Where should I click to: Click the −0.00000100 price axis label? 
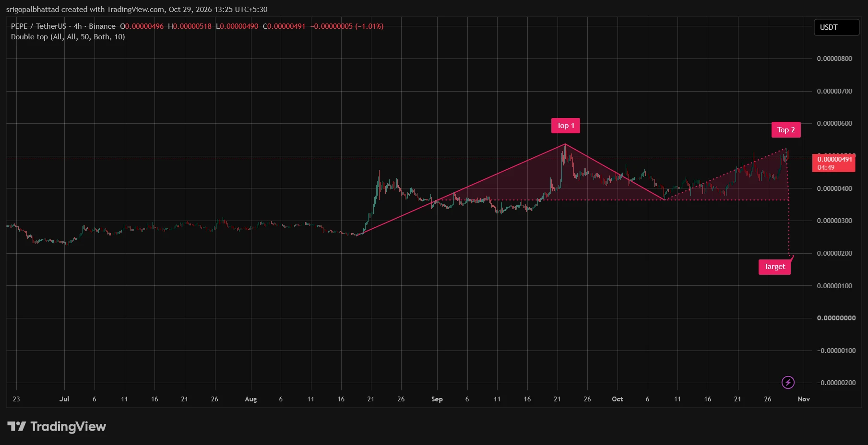click(836, 351)
